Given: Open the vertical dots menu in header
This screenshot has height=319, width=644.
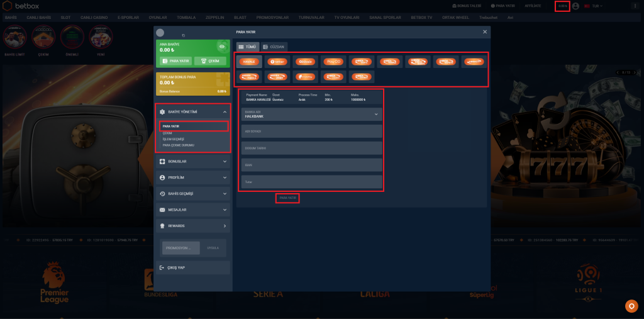Looking at the screenshot, I should (x=636, y=6).
